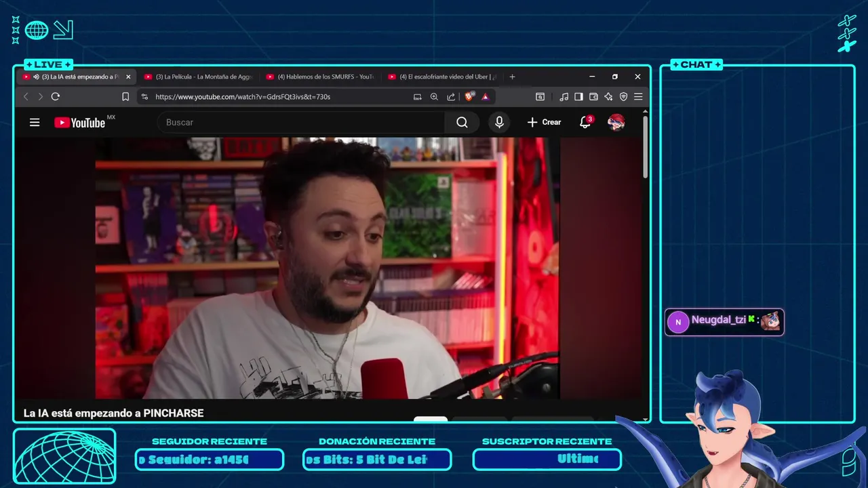Image resolution: width=868 pixels, height=488 pixels.
Task: Switch to tab La IA está empezando
Action: [77, 77]
